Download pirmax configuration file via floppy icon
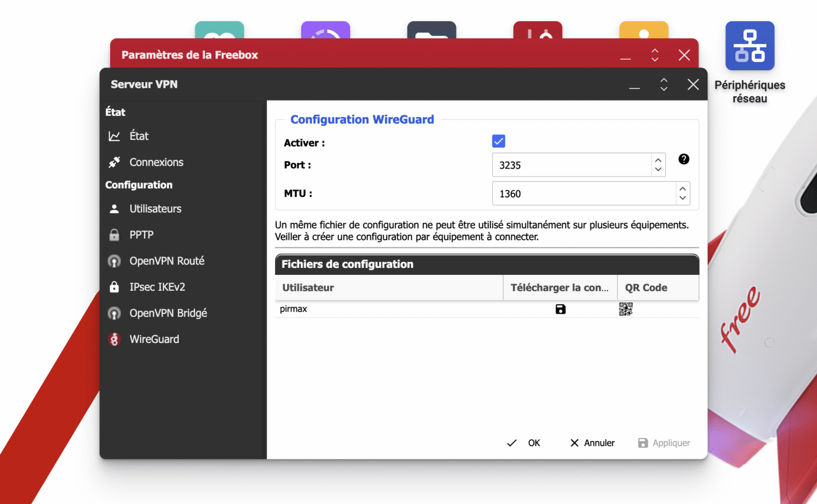 (x=561, y=309)
